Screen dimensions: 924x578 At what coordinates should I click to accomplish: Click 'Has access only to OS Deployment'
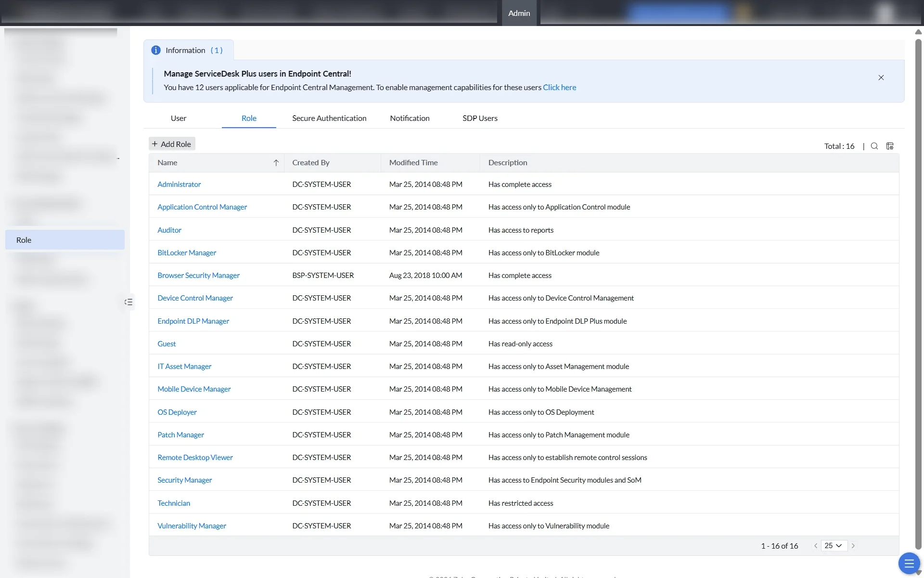pos(541,412)
